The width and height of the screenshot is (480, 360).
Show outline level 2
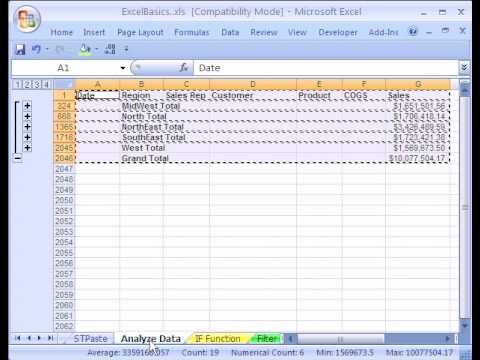[27, 84]
